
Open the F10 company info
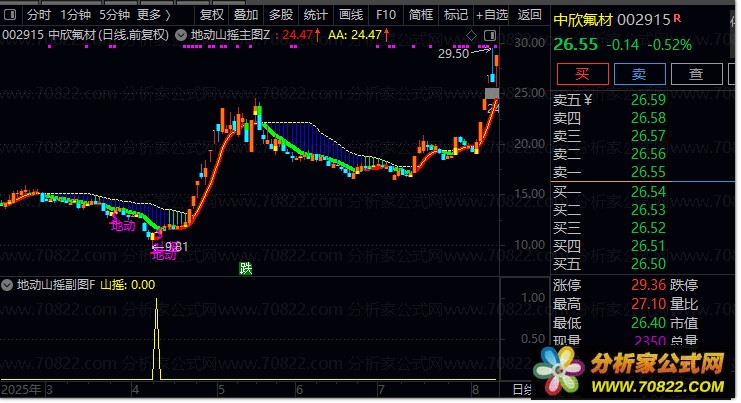click(x=386, y=15)
